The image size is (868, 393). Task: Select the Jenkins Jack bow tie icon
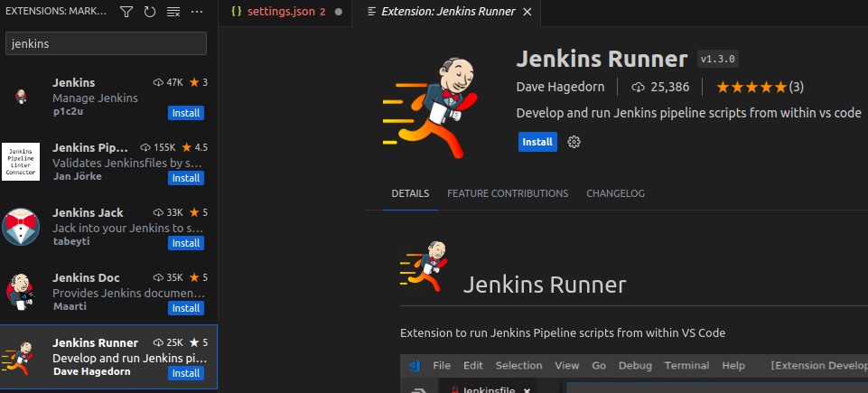point(20,226)
